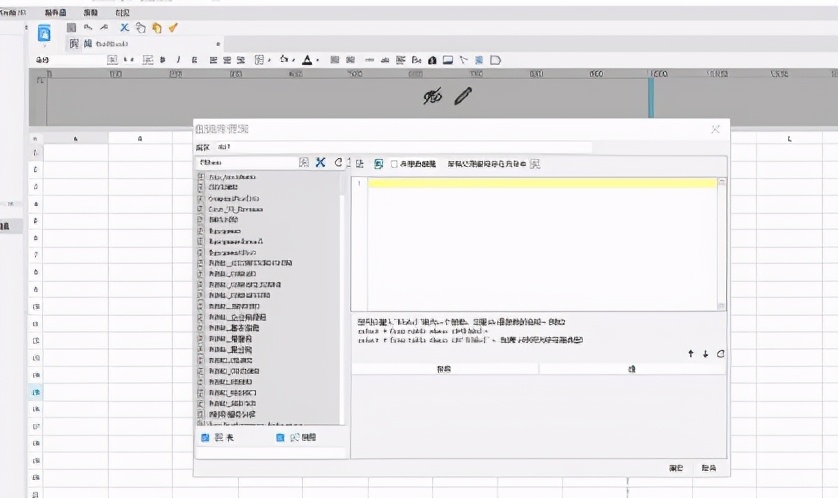This screenshot has height=498, width=838.
Task: Click the blue preview icon above the SQL editor
Action: coord(378,164)
